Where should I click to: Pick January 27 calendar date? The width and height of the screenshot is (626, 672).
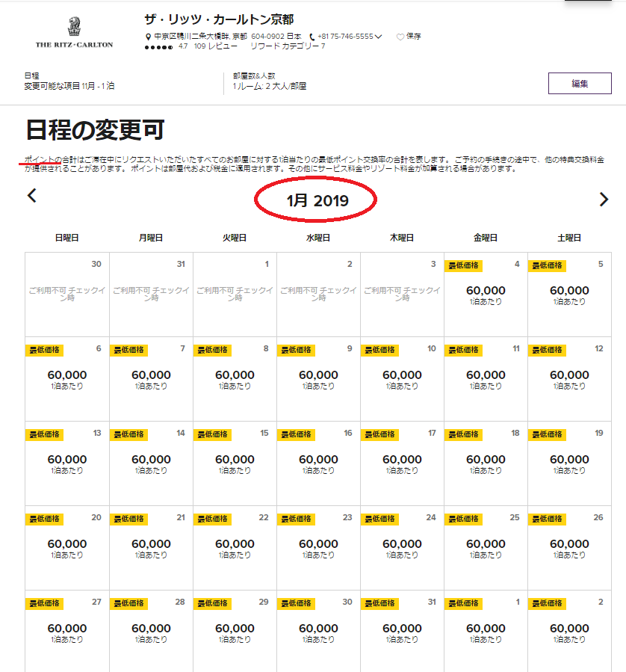[x=67, y=632]
